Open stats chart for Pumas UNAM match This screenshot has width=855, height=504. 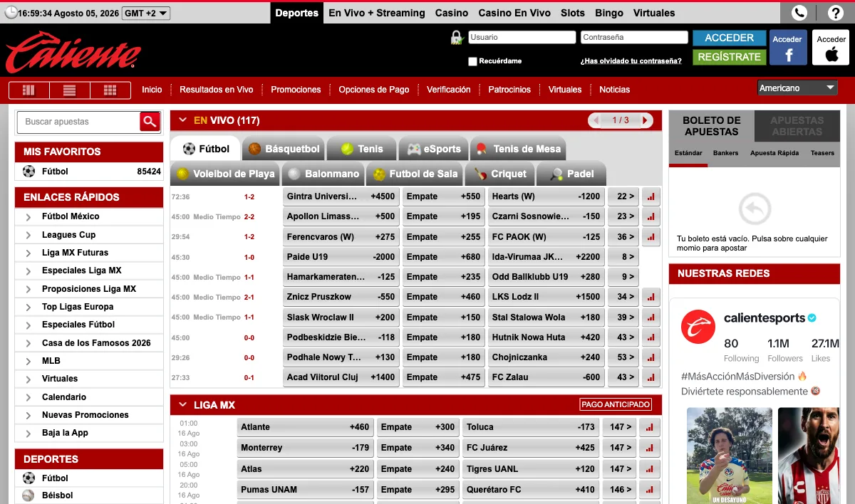[651, 490]
